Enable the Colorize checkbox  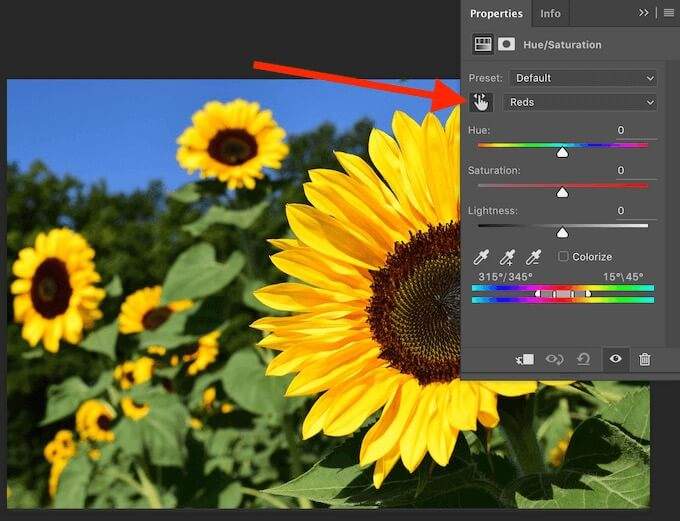563,256
